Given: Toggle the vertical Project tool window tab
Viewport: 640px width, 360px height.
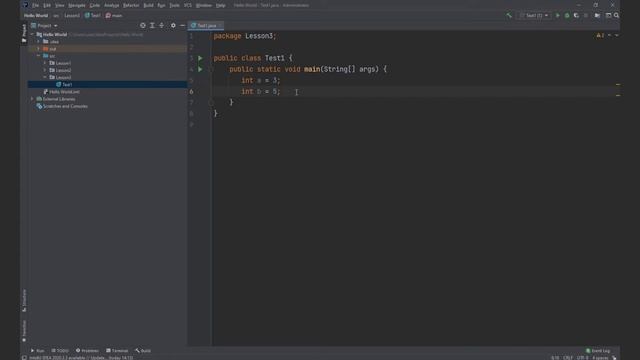Looking at the screenshot, I should click(x=24, y=33).
